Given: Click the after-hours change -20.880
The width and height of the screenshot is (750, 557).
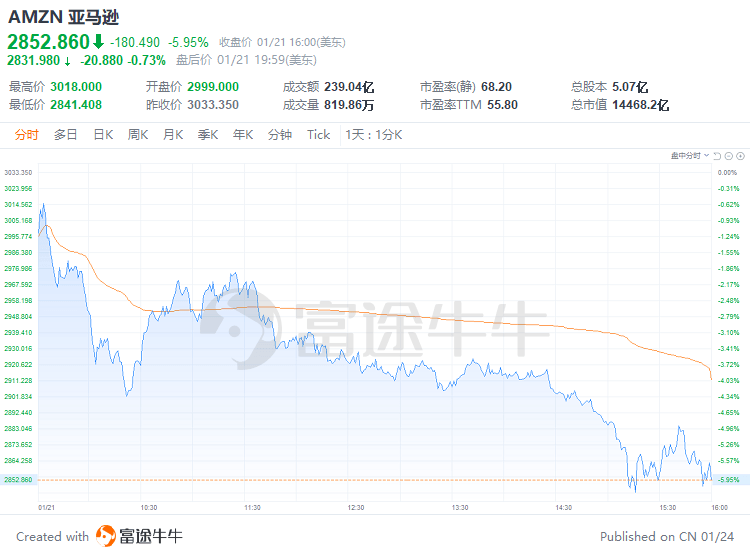Looking at the screenshot, I should click(x=101, y=60).
